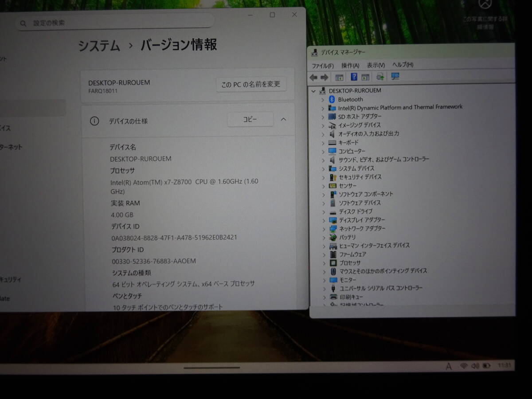Click the ファームウェア chip icon

coord(333,254)
